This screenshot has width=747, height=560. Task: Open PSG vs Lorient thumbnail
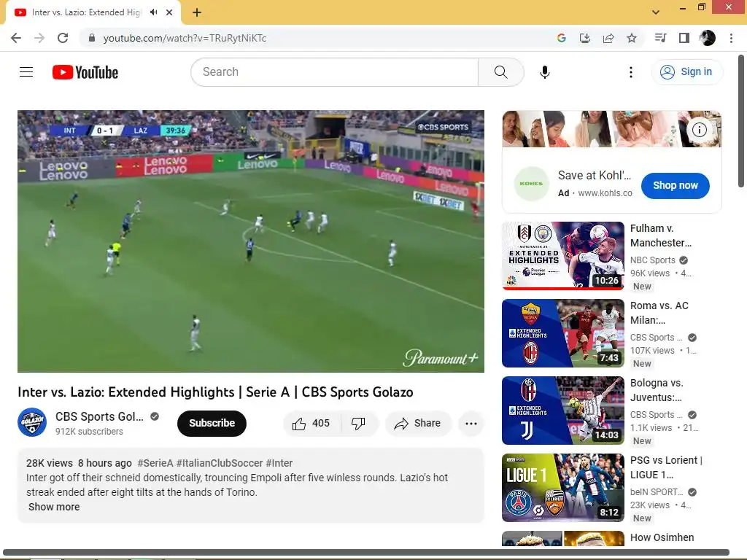[562, 487]
